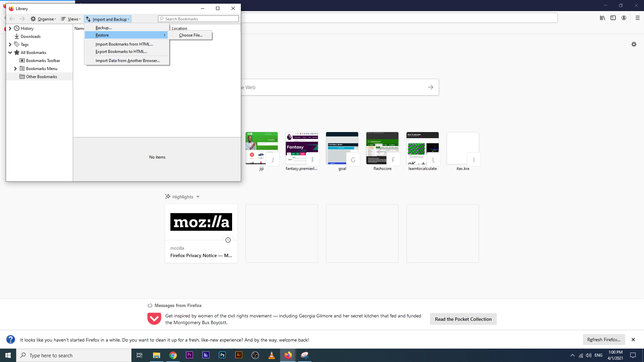Open Adobe Premiere from taskbar
Screen dimensions: 644x362
click(x=190, y=355)
